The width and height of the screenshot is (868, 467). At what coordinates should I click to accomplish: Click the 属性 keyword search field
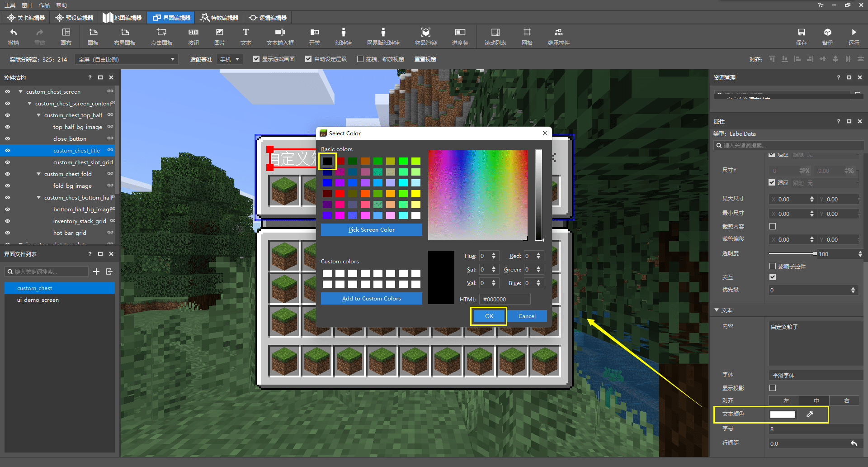[x=788, y=145]
